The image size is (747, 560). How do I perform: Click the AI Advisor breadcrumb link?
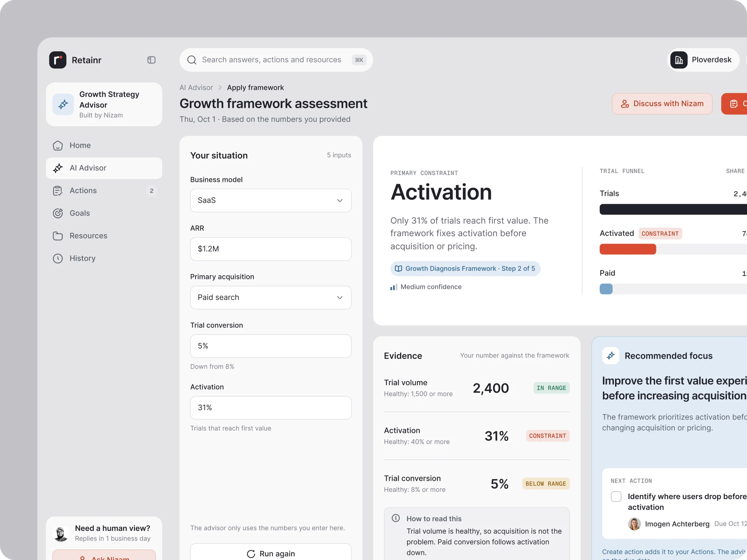[x=196, y=87]
